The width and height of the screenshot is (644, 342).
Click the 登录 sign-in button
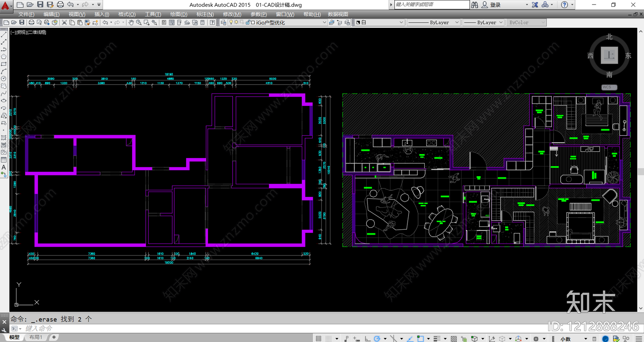(495, 5)
